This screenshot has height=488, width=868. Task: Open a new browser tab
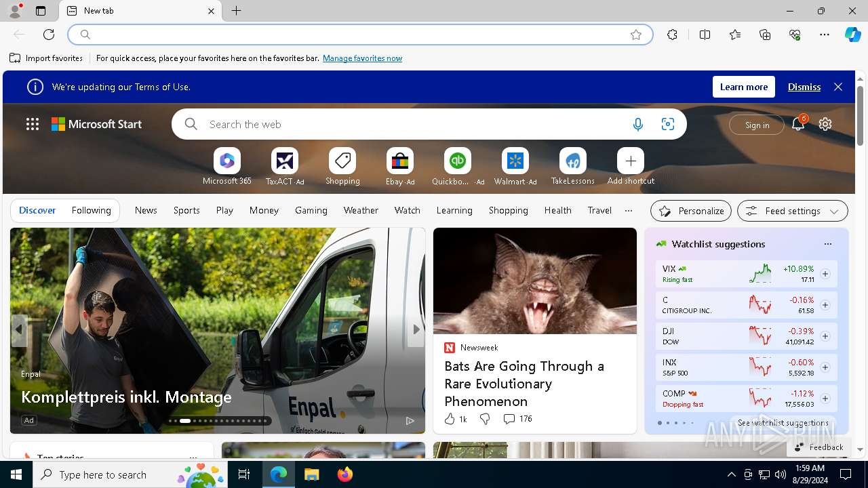236,11
